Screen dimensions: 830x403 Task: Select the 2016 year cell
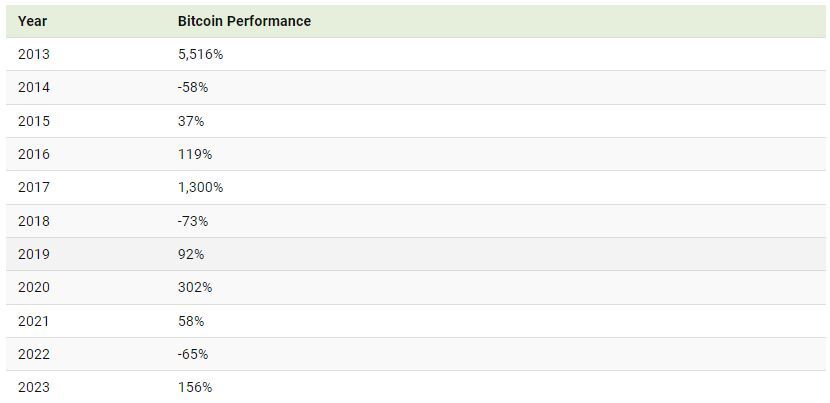33,154
